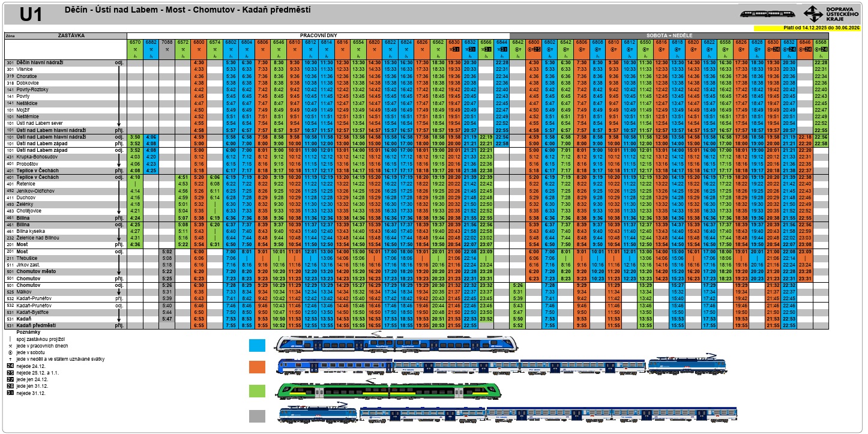Click train number 6570 column header
The image size is (868, 434).
[x=135, y=42]
